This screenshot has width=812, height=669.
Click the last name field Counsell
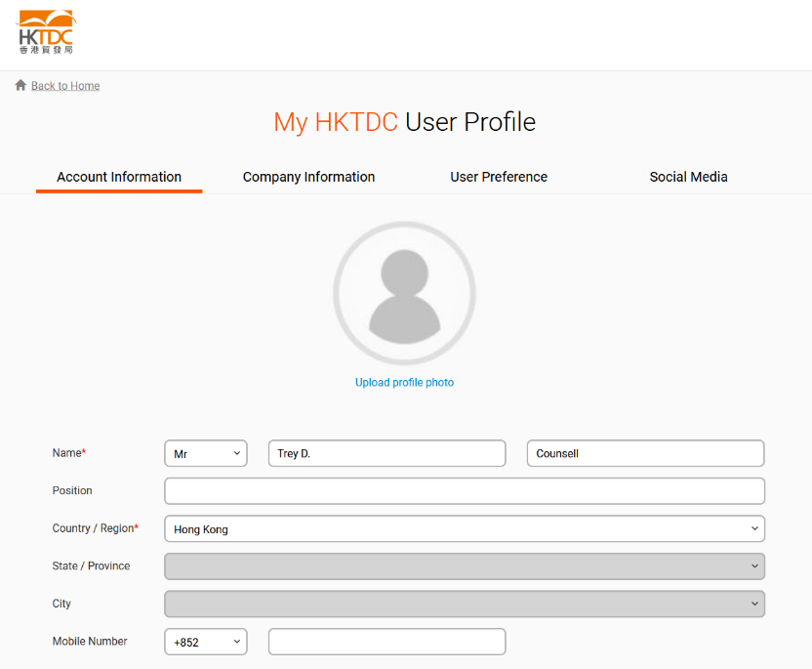645,453
